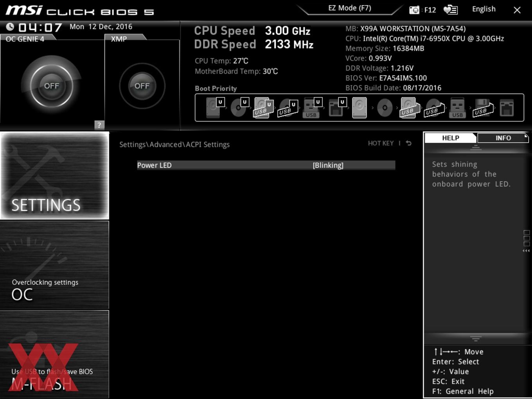Image resolution: width=532 pixels, height=399 pixels.
Task: Switch to the INFO tab
Action: point(503,138)
